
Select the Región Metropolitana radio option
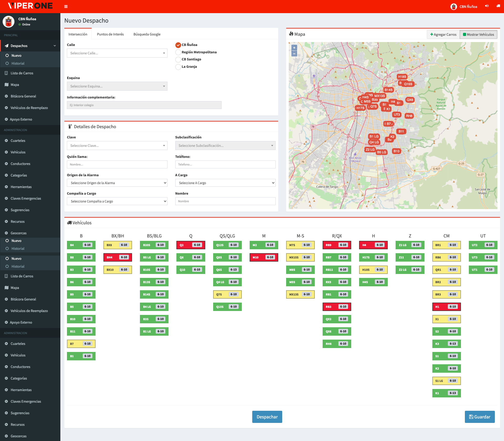(x=178, y=52)
